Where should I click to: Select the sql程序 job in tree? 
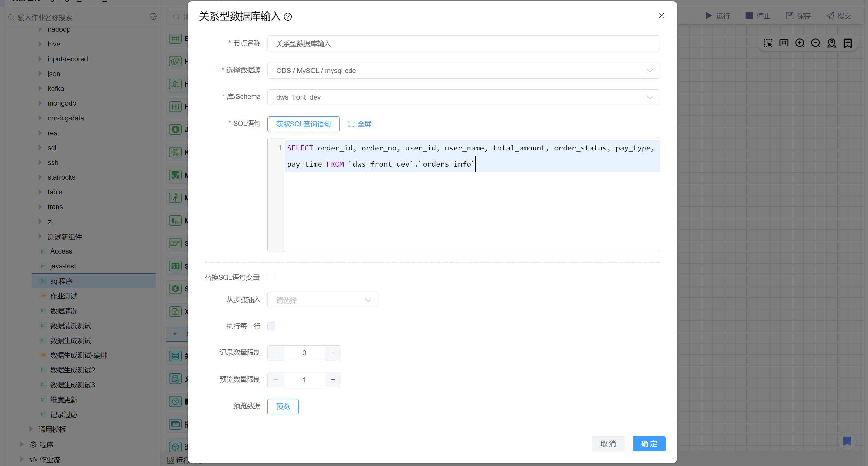(x=61, y=281)
